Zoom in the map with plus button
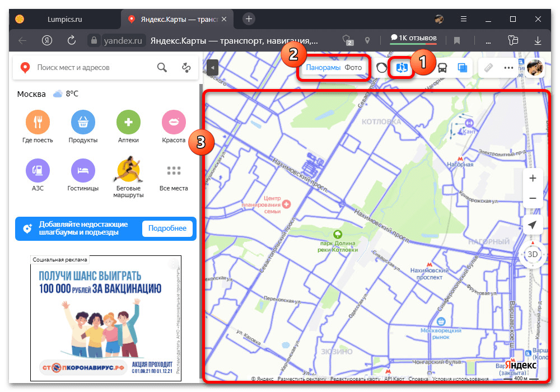 (533, 178)
